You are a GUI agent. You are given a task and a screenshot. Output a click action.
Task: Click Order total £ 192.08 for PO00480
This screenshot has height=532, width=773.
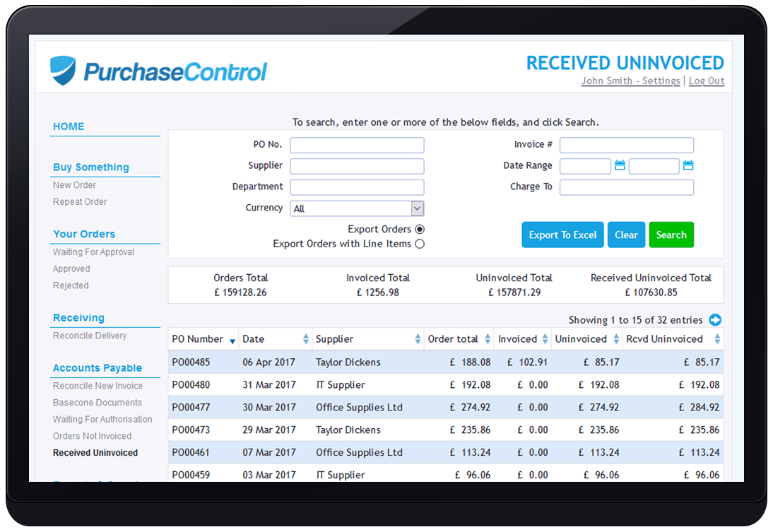click(x=471, y=385)
